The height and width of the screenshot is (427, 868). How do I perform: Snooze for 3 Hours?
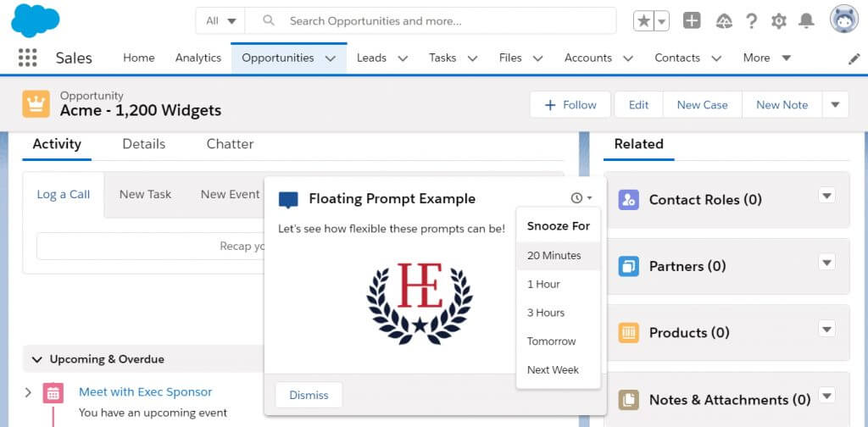tap(558, 313)
